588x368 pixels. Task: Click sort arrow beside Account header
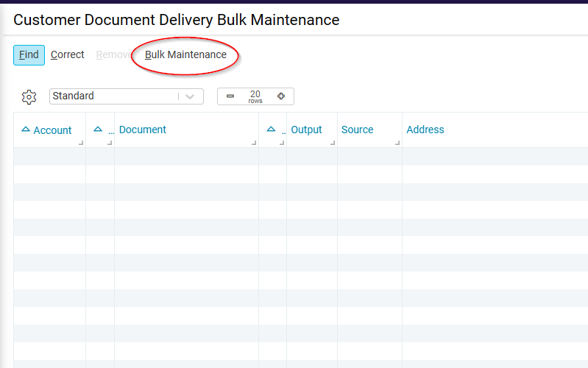(x=26, y=130)
